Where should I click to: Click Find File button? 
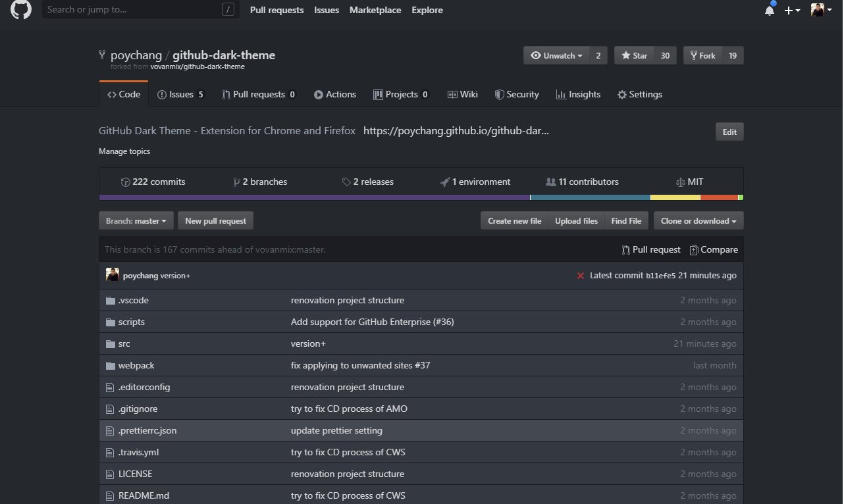(x=626, y=220)
